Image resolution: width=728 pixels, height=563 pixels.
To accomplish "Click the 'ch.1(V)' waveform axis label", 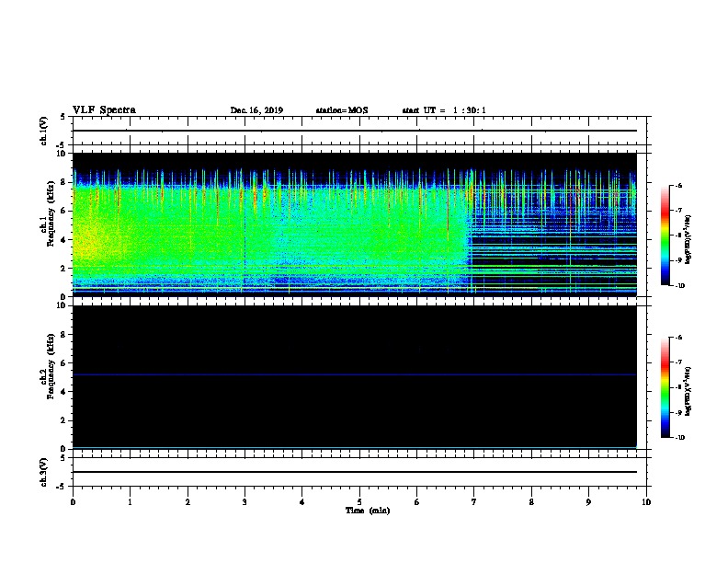I will 43,131.
